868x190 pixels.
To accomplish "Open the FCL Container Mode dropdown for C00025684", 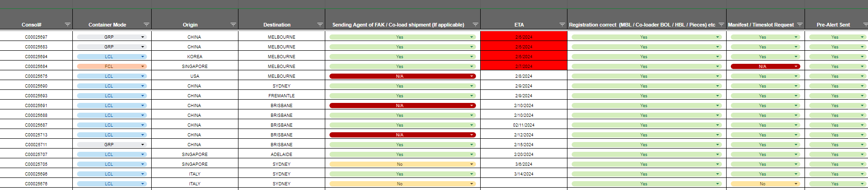I will 112,66.
